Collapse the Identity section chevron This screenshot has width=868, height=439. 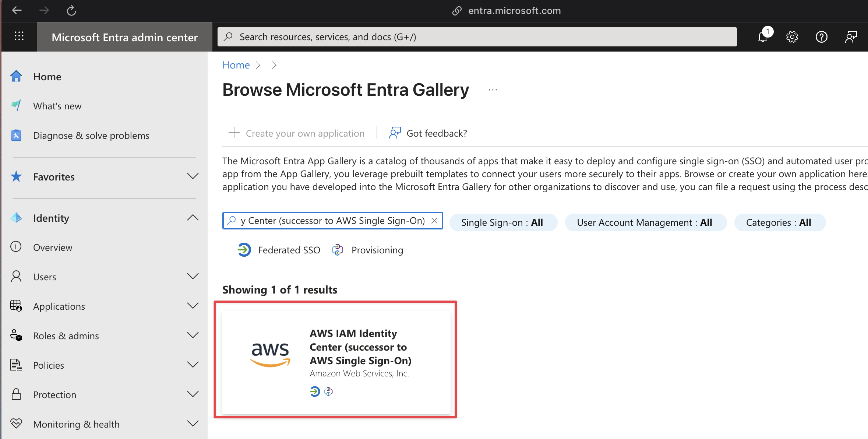point(193,217)
